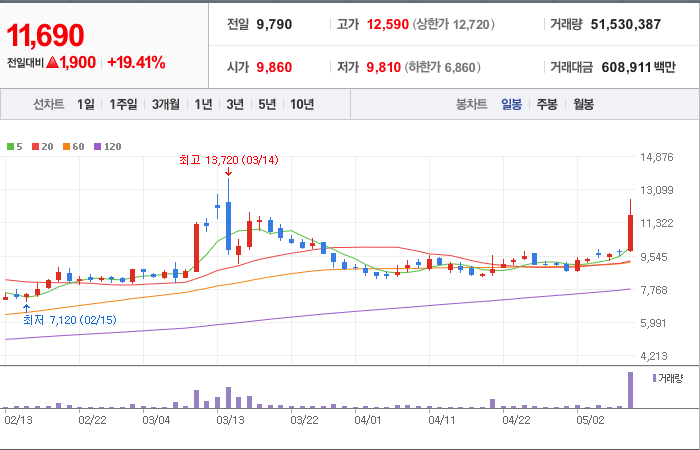Click the red up-triangle 1,900 change
This screenshot has height=450, width=700.
(x=71, y=62)
